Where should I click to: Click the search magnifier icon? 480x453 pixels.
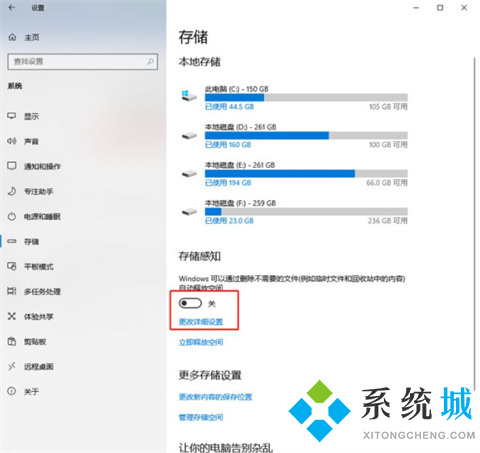tap(150, 61)
